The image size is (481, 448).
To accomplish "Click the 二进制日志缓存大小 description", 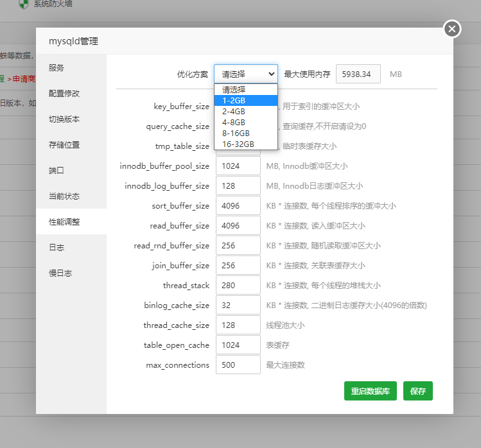I will coord(345,306).
